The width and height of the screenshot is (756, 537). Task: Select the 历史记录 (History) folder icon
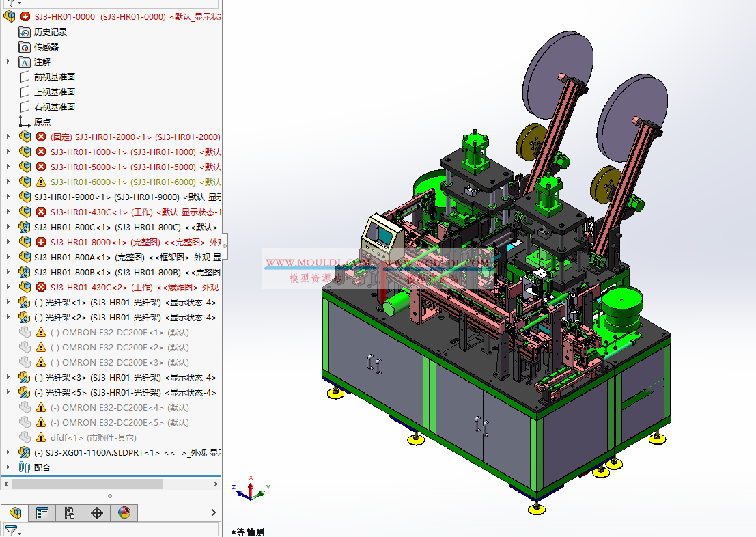(x=25, y=31)
